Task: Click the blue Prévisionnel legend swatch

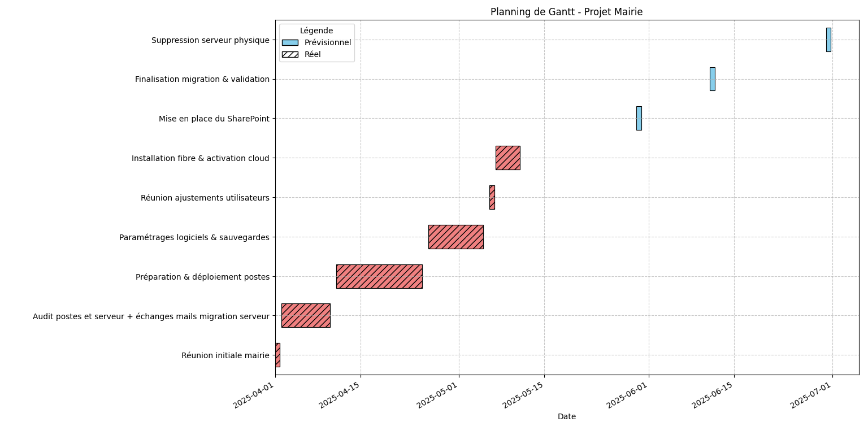Action: click(x=290, y=42)
